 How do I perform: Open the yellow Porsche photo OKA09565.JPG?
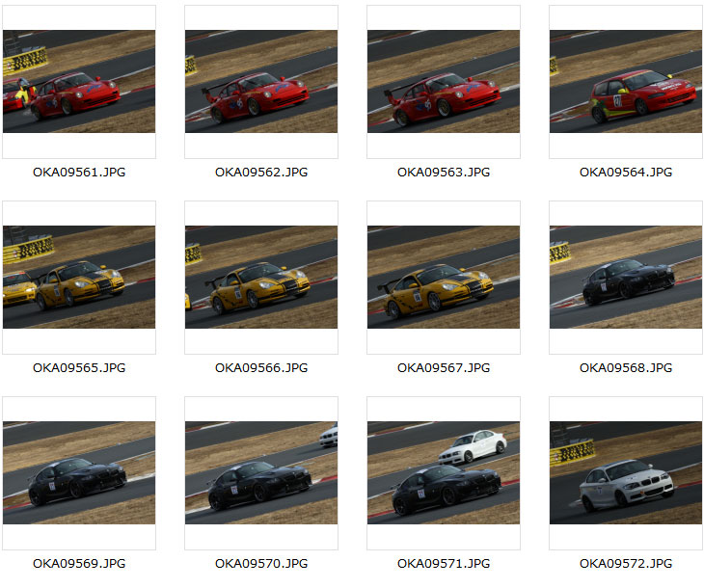click(79, 277)
